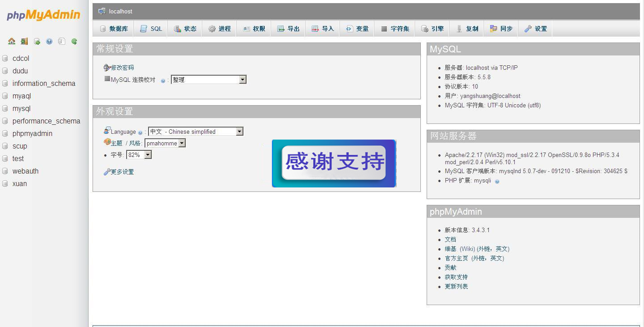Go to the 同步 tab

click(501, 29)
